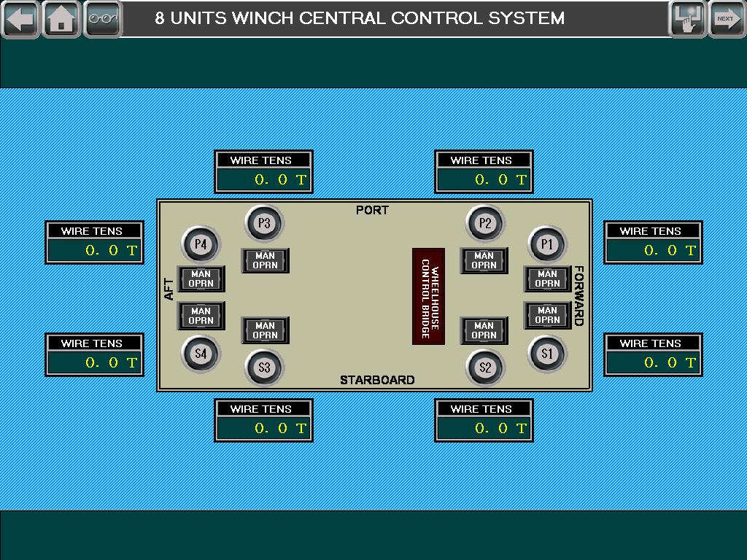747x560 pixels.
Task: Toggle MAN OPRN below P1 winch
Action: 547,279
